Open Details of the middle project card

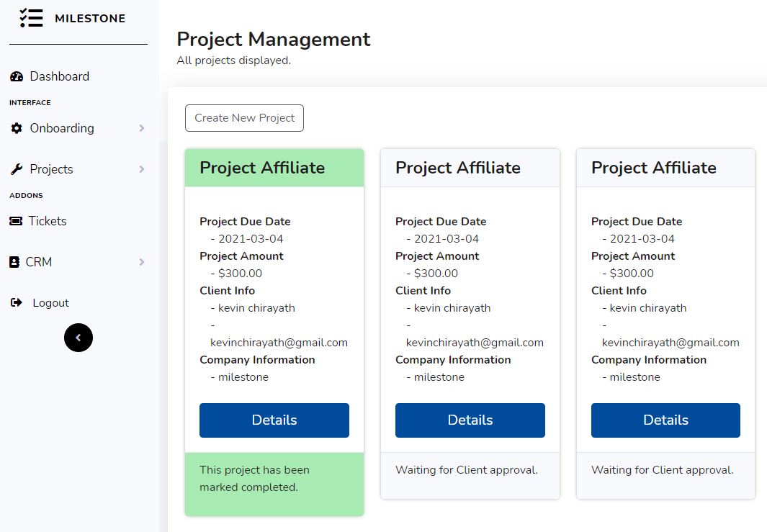(x=470, y=420)
